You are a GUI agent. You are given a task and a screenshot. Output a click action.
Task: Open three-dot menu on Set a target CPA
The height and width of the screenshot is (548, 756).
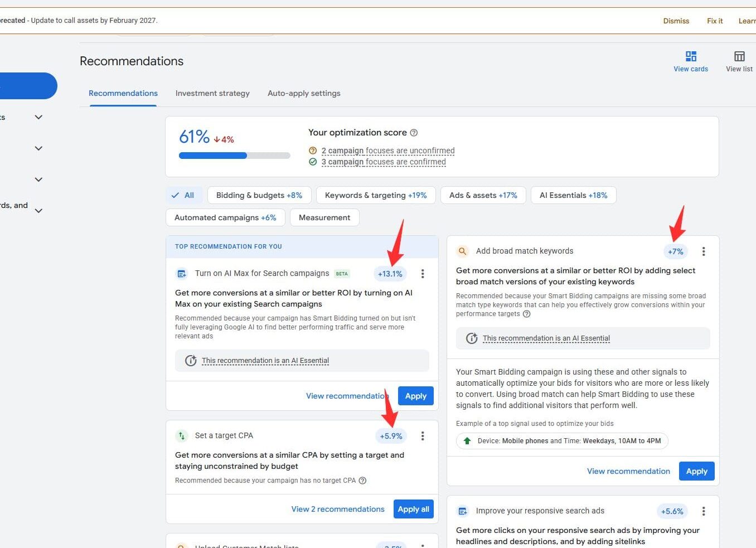(423, 436)
